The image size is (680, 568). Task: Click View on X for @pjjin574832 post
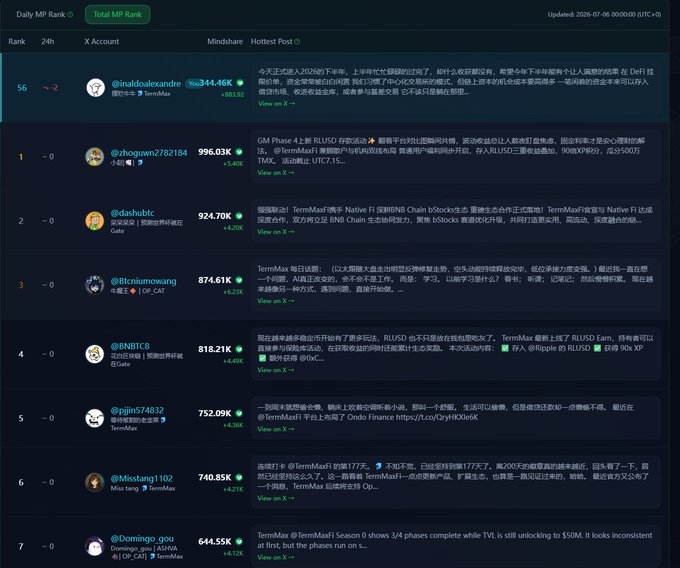(276, 429)
